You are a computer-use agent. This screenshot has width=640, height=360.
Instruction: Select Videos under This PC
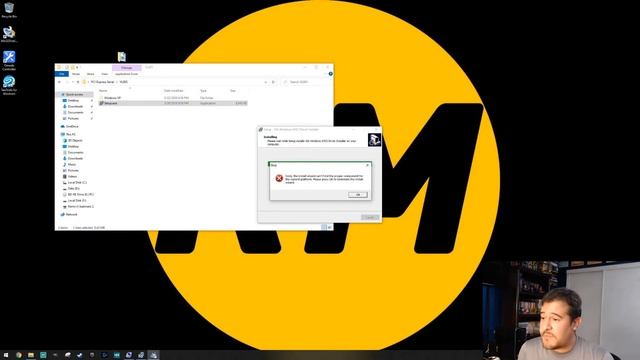[72, 176]
